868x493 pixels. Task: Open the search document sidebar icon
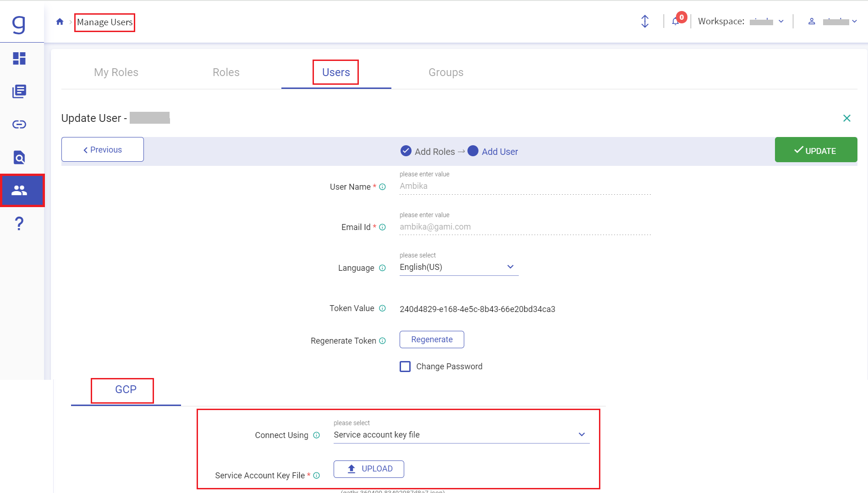point(19,158)
